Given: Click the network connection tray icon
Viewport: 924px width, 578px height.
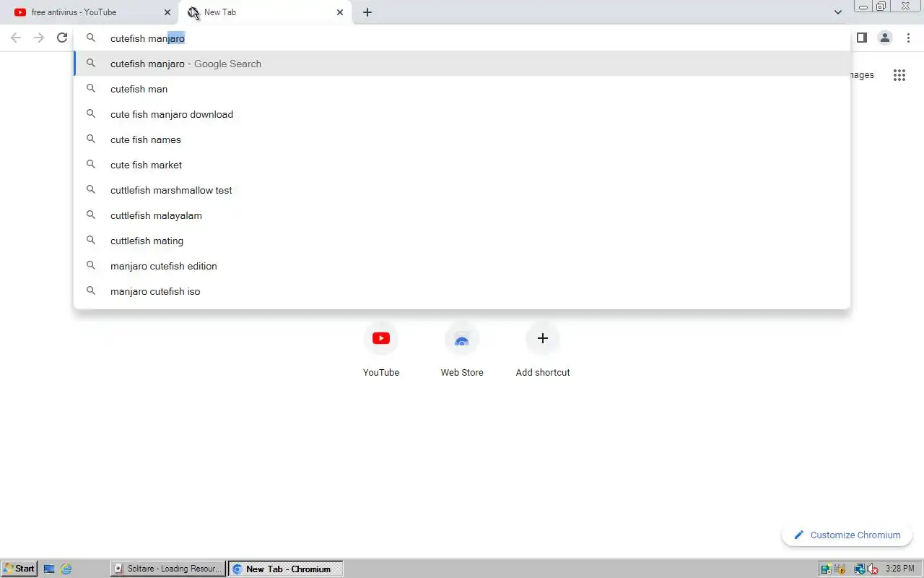Looking at the screenshot, I should click(x=859, y=569).
